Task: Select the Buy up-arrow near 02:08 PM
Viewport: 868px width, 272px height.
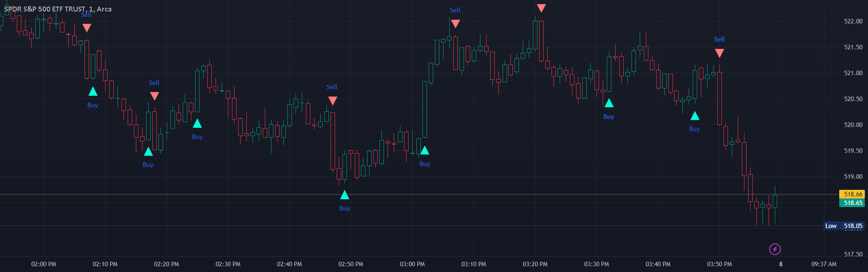Action: pos(93,91)
